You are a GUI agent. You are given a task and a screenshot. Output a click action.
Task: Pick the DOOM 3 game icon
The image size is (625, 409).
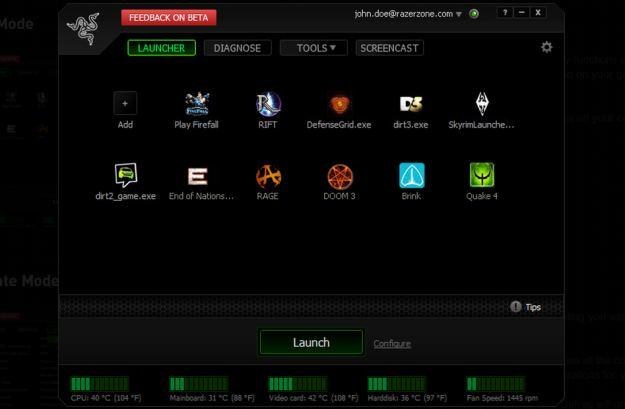click(x=340, y=176)
